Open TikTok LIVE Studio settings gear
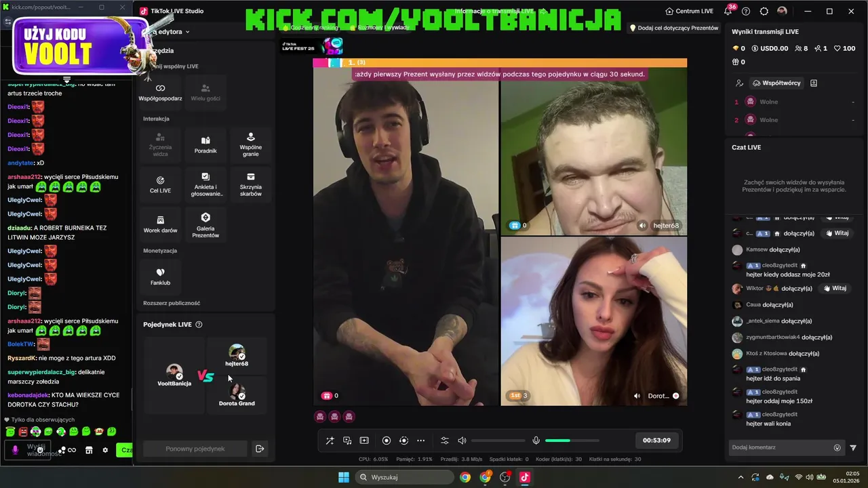 tap(764, 12)
